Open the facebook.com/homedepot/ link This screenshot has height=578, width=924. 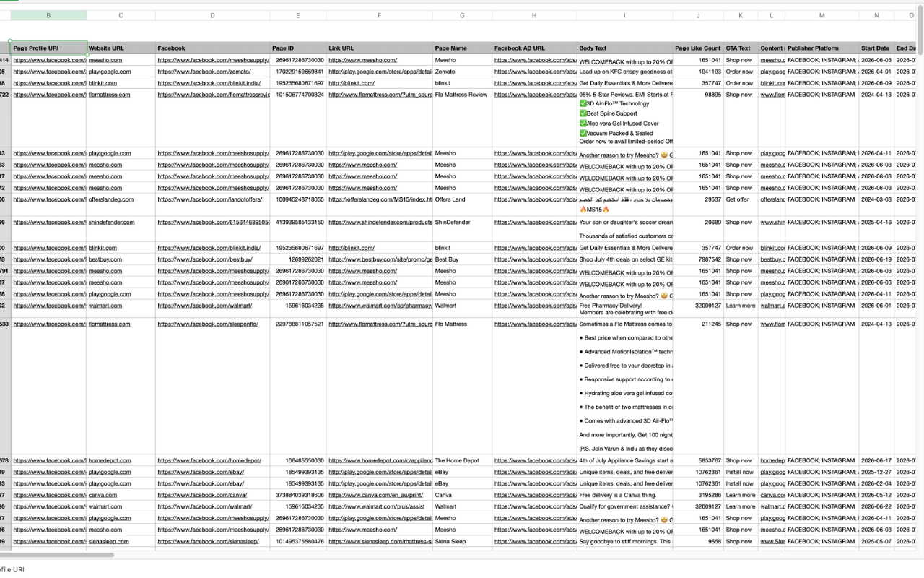point(209,460)
